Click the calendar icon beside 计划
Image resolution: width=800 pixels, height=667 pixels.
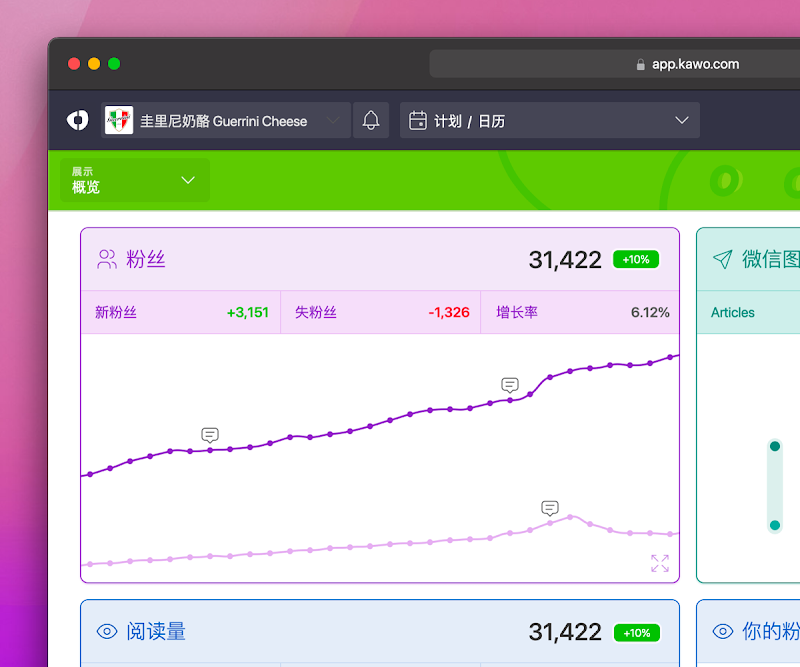pyautogui.click(x=418, y=121)
